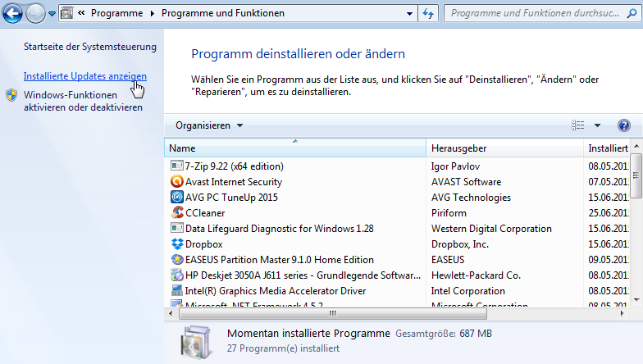
Task: Open the address bar history dropdown
Action: [409, 13]
